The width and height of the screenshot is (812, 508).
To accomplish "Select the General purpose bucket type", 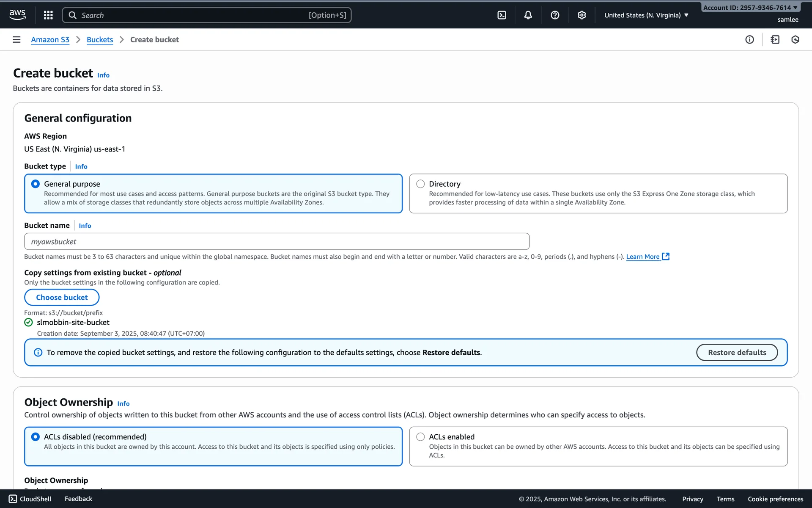I will coord(36,184).
